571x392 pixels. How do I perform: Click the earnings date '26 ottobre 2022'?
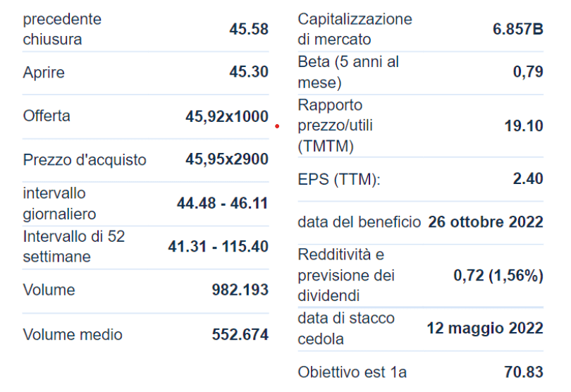(486, 222)
